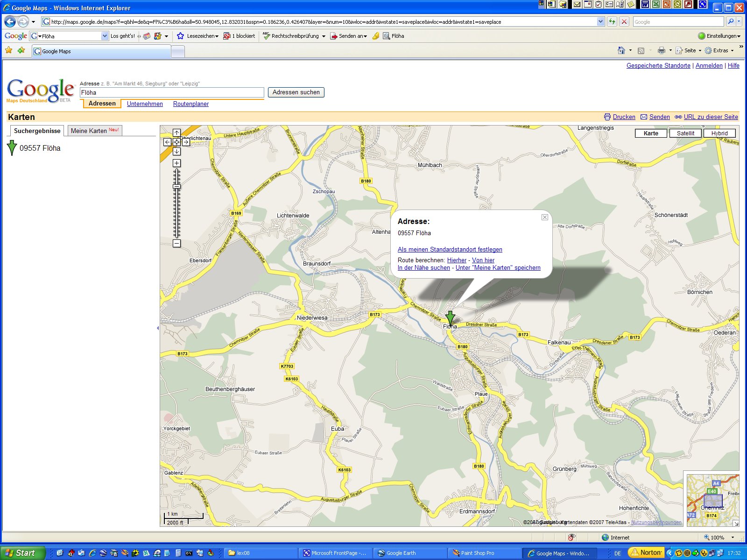Stop loading with the red X button
The width and height of the screenshot is (747, 560).
point(624,21)
